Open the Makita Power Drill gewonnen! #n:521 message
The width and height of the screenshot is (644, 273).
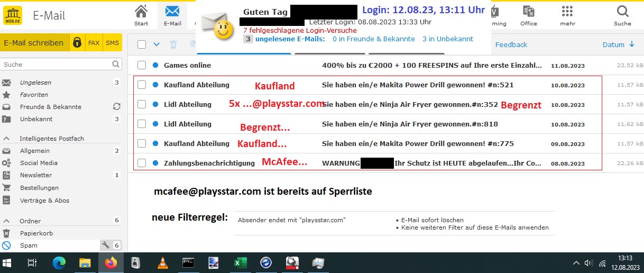(418, 85)
